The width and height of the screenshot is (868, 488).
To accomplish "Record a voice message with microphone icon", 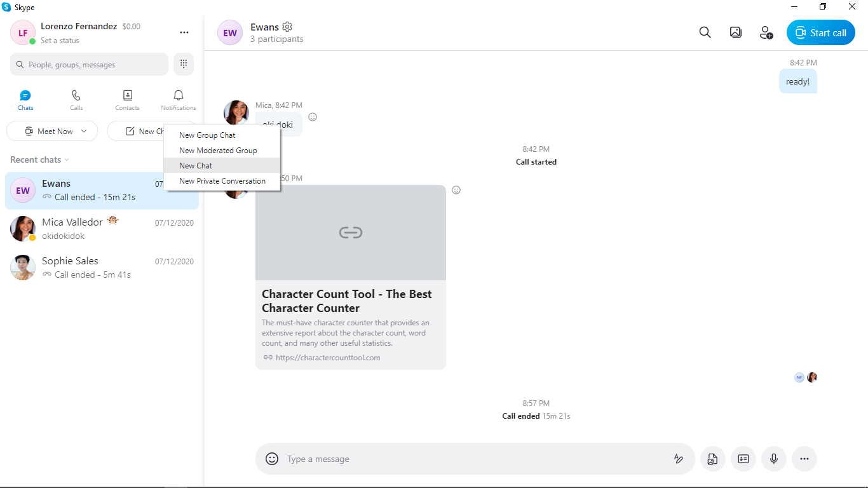I will coord(774,459).
